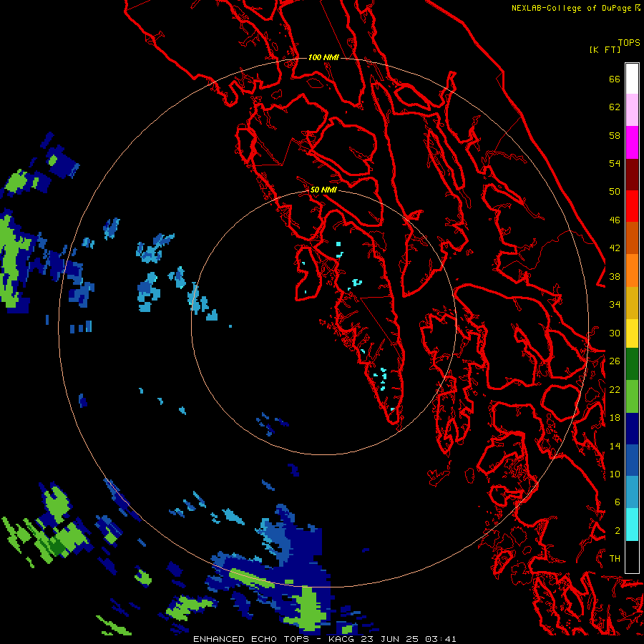Click the dark red legend swatch

click(632, 174)
